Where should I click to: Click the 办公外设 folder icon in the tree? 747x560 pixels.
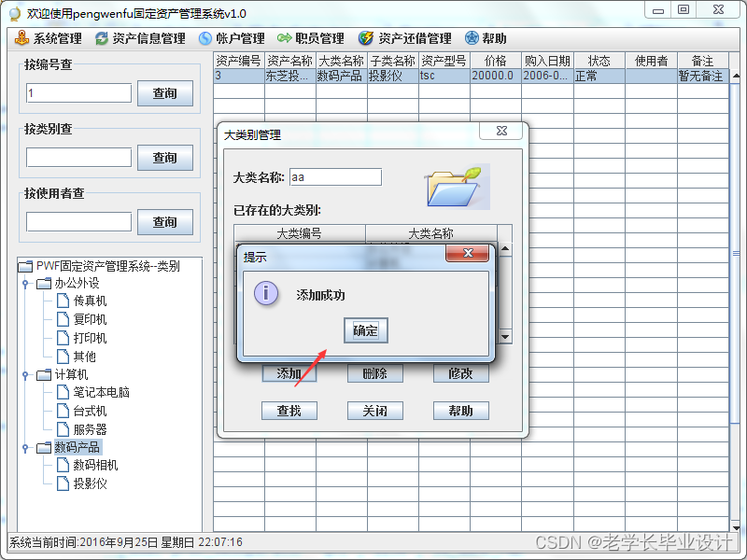point(43,281)
